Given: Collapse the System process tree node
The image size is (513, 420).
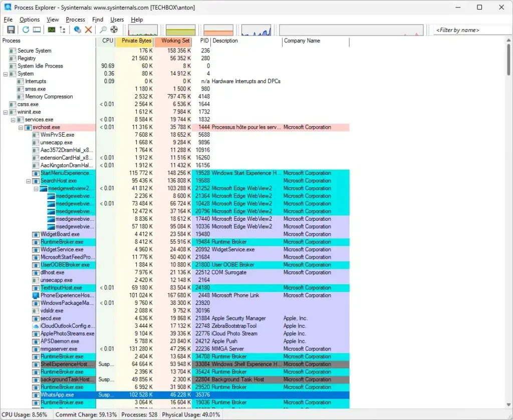Looking at the screenshot, I should coord(6,74).
